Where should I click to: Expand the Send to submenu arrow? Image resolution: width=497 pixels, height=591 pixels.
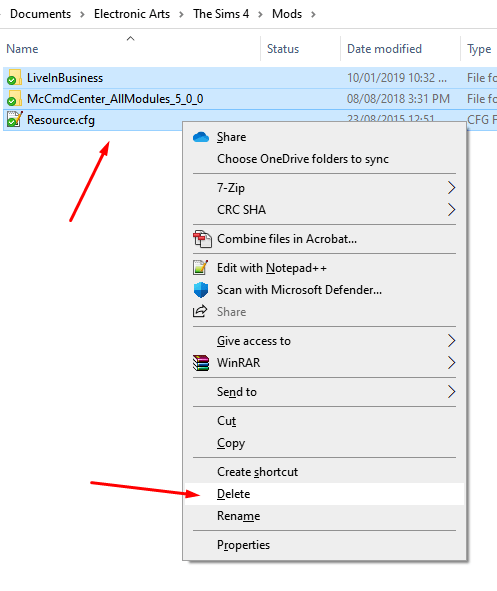click(x=451, y=392)
